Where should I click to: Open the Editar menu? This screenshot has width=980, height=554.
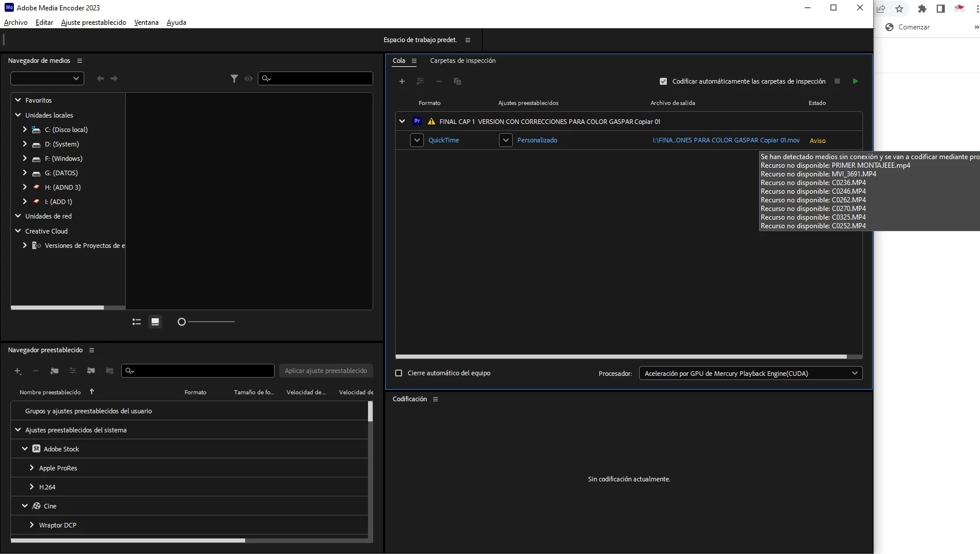(x=44, y=22)
